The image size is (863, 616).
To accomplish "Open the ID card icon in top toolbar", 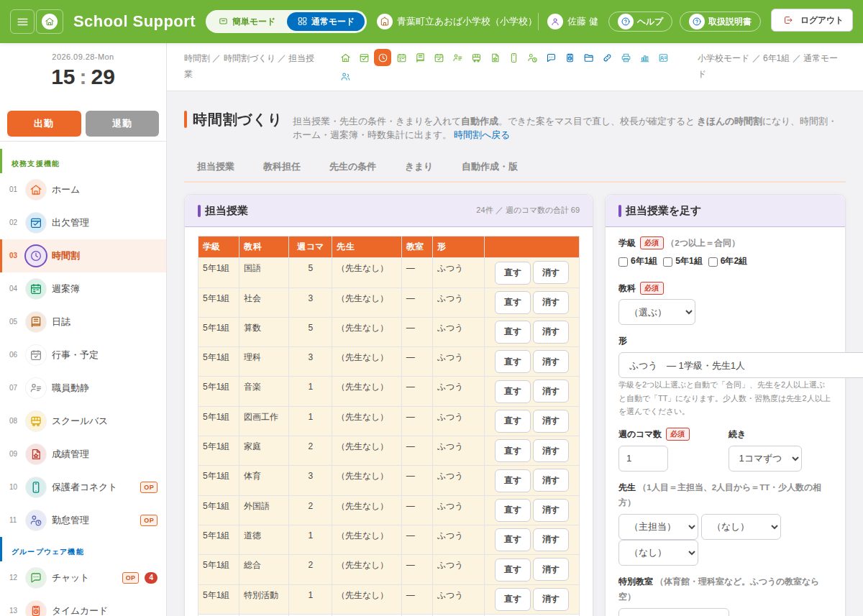I will point(663,58).
